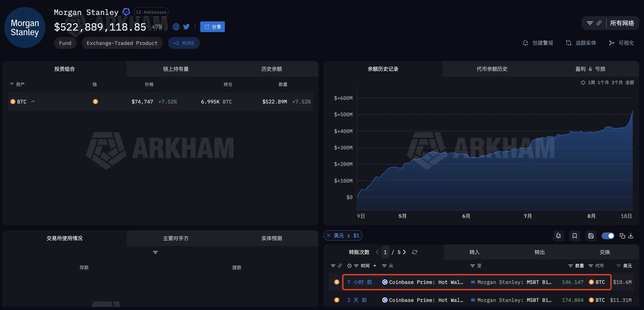Click the Bitcoin chain icon in 链 column
The width and height of the screenshot is (644, 310).
(95, 102)
